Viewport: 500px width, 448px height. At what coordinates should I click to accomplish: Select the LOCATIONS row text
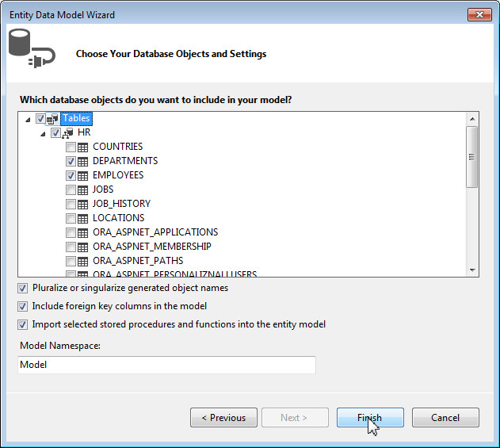coord(119,218)
